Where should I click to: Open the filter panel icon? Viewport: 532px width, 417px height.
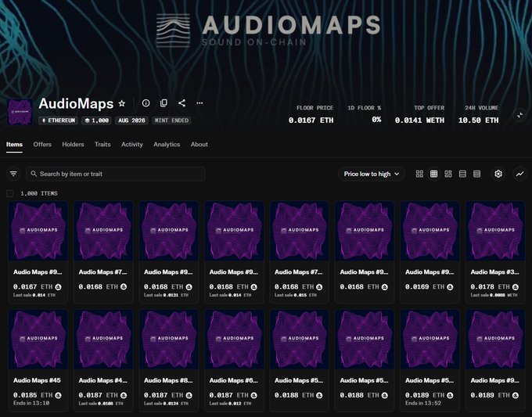tap(13, 174)
